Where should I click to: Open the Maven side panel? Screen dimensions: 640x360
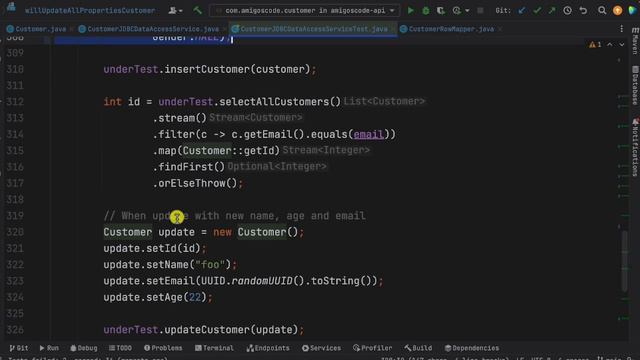pyautogui.click(x=635, y=41)
